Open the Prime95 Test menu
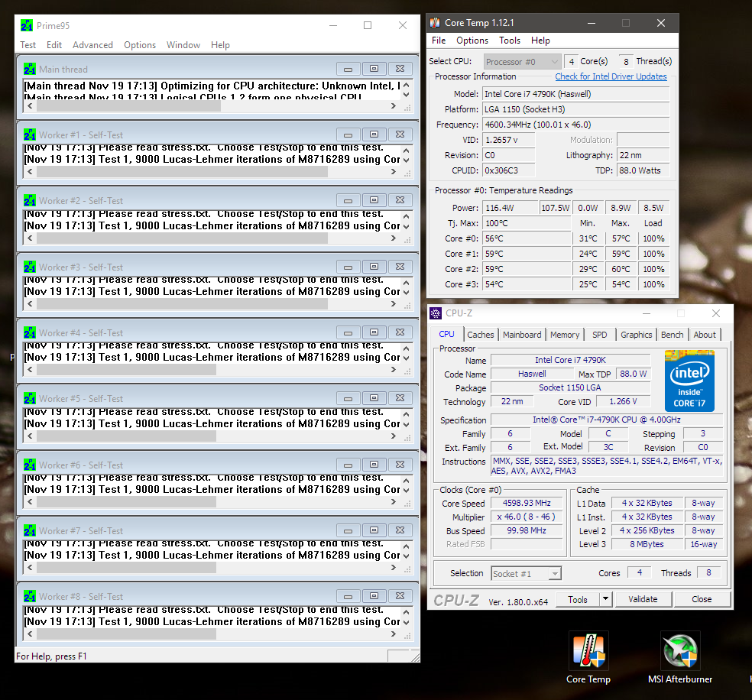This screenshot has height=700, width=752. point(28,45)
